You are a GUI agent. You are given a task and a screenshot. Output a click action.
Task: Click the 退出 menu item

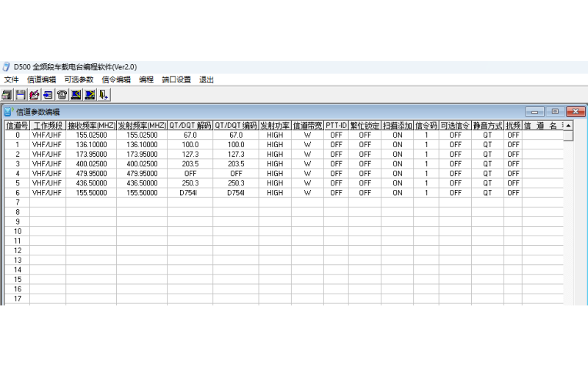(207, 79)
